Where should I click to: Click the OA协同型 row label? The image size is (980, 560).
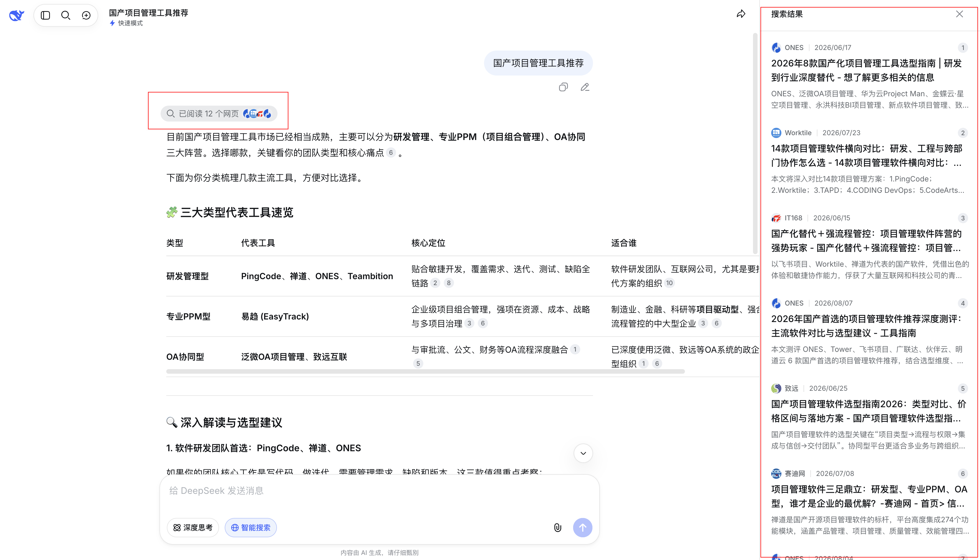[x=185, y=357]
